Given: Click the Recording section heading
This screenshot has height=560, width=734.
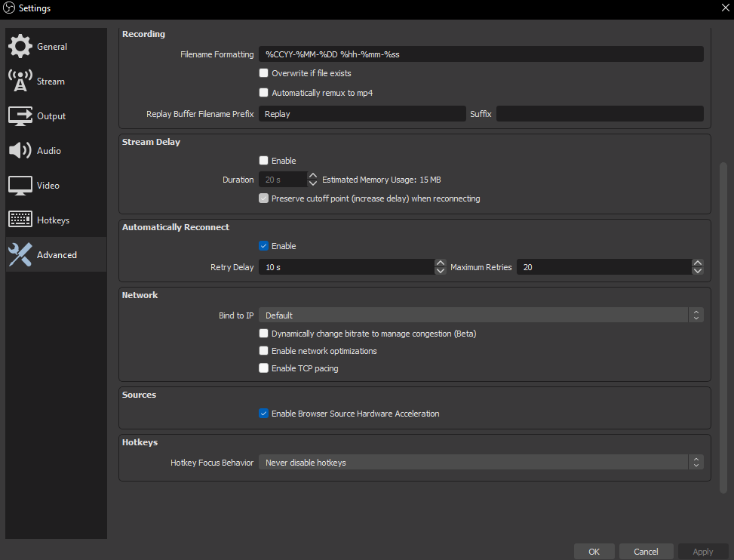Looking at the screenshot, I should point(143,34).
